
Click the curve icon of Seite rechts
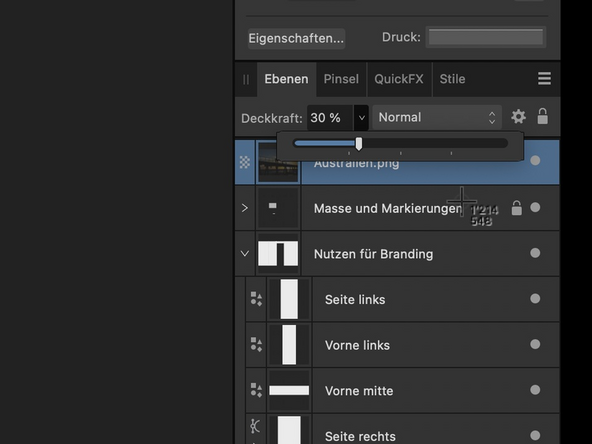pyautogui.click(x=256, y=427)
